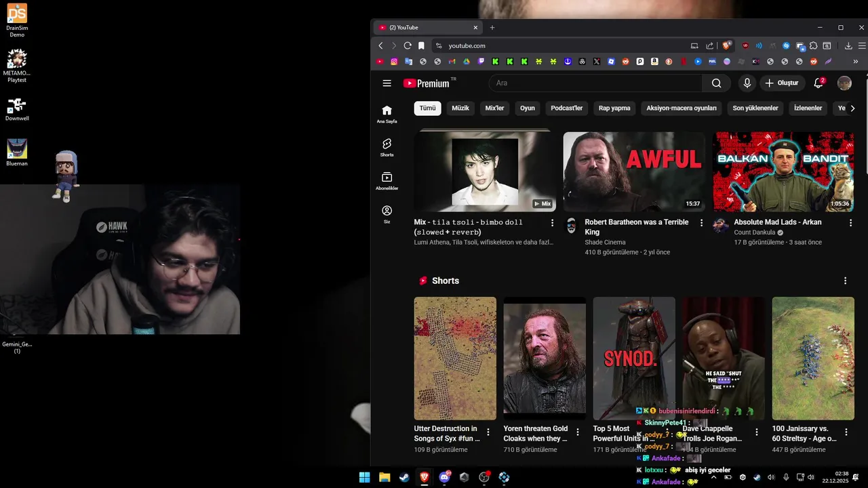The image size is (868, 488).
Task: Open the Gmail bookmark
Action: pos(452,61)
